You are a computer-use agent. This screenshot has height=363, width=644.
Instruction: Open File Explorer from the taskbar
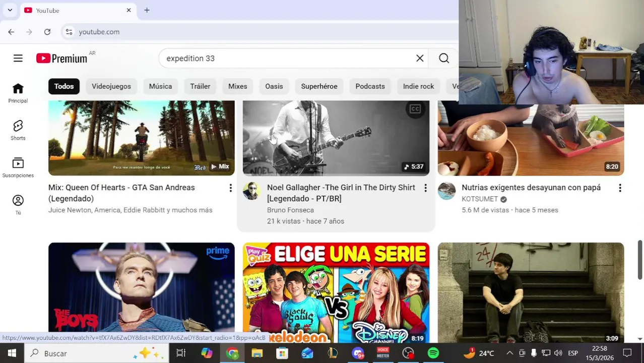pos(257,353)
